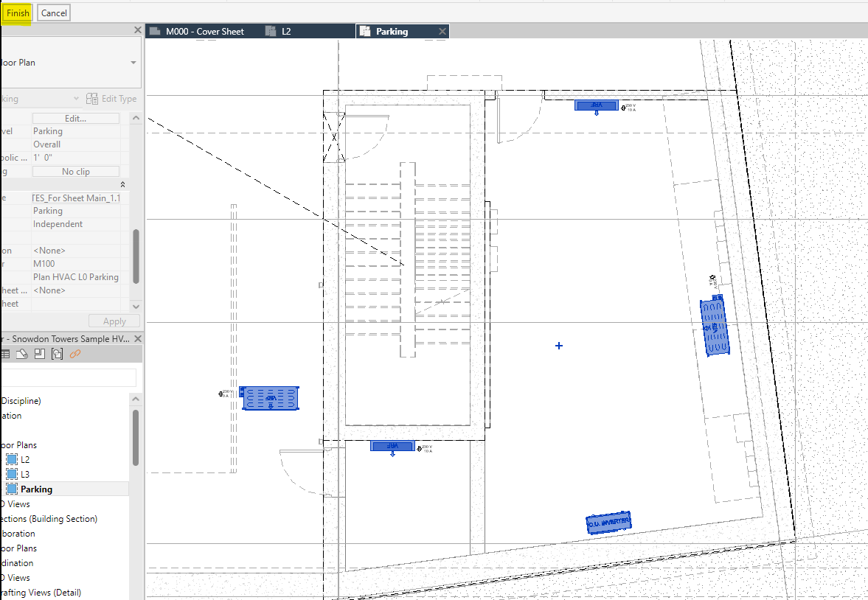Click the 1' 0" property value

pyautogui.click(x=43, y=158)
